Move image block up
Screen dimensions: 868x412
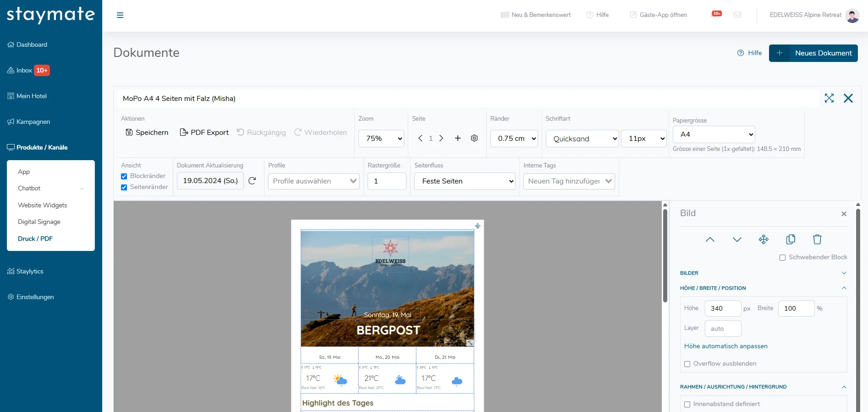coord(710,239)
